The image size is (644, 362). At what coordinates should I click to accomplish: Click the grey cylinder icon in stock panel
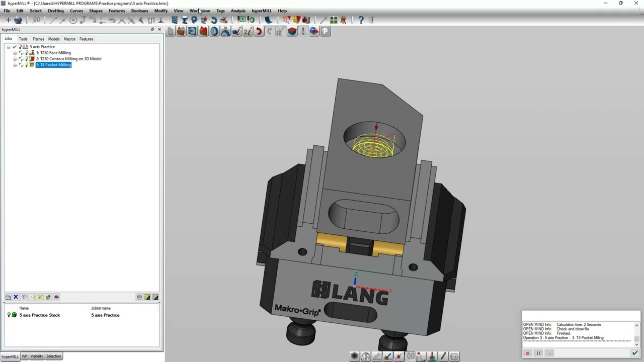[x=139, y=297]
